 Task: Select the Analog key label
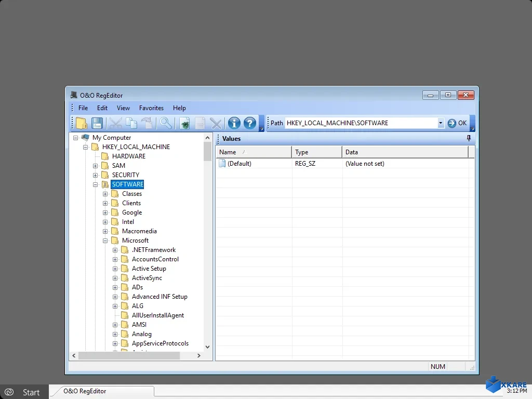tap(141, 334)
